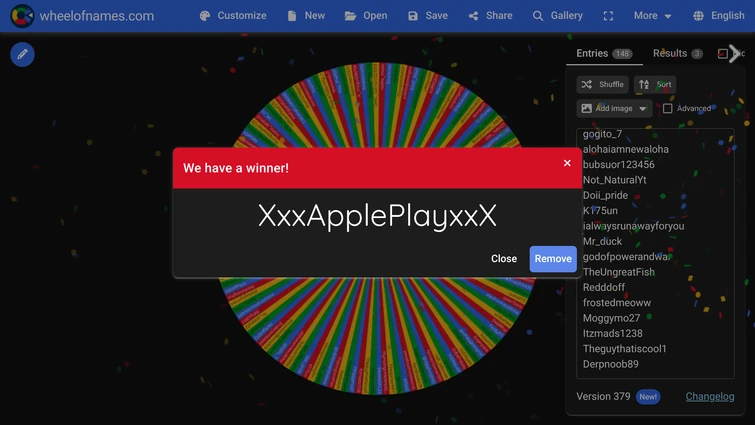This screenshot has height=425, width=755.
Task: Switch to the Results tab
Action: (x=677, y=53)
